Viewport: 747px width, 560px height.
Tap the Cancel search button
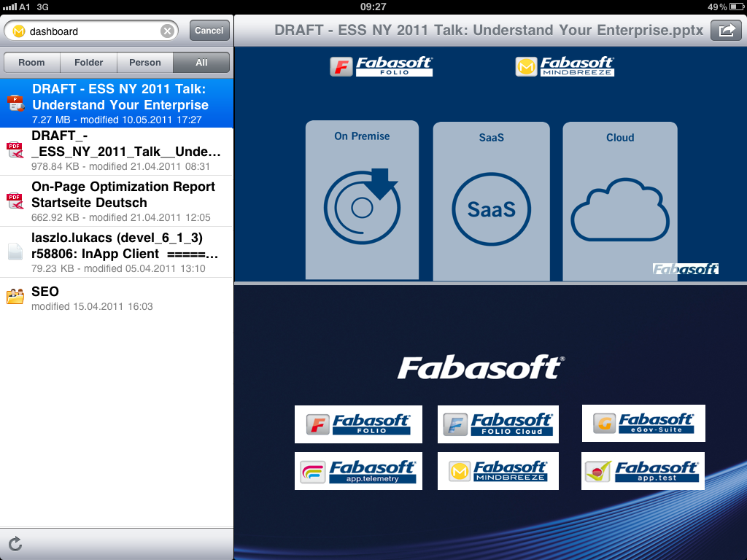pos(209,31)
